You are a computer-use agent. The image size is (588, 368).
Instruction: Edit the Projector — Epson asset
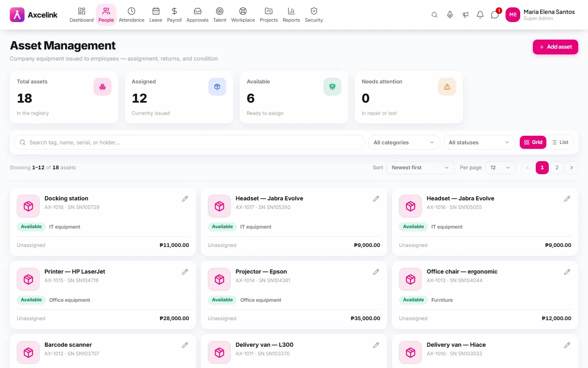click(376, 272)
